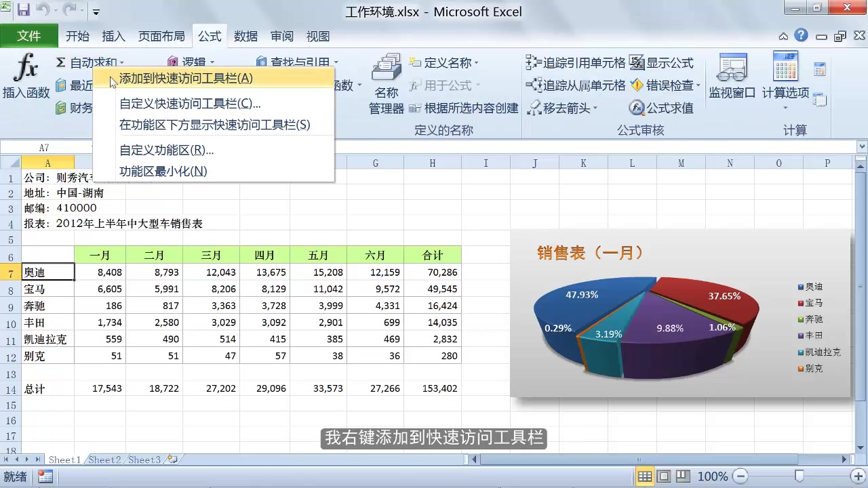
Task: Switch to the Sheet2 worksheet tab
Action: (x=104, y=460)
